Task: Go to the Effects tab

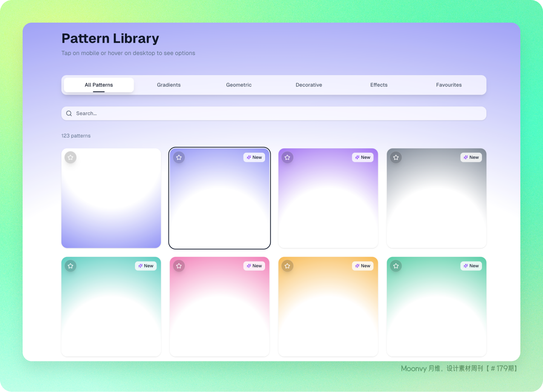Action: 379,85
